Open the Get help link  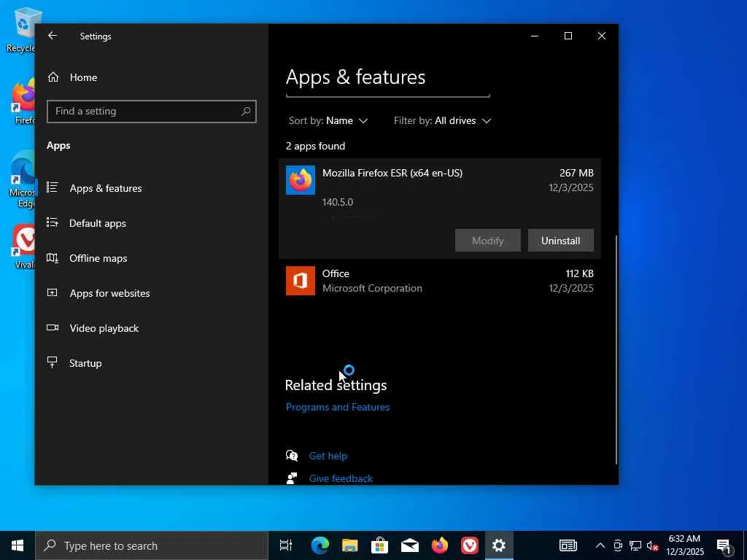[x=328, y=456]
